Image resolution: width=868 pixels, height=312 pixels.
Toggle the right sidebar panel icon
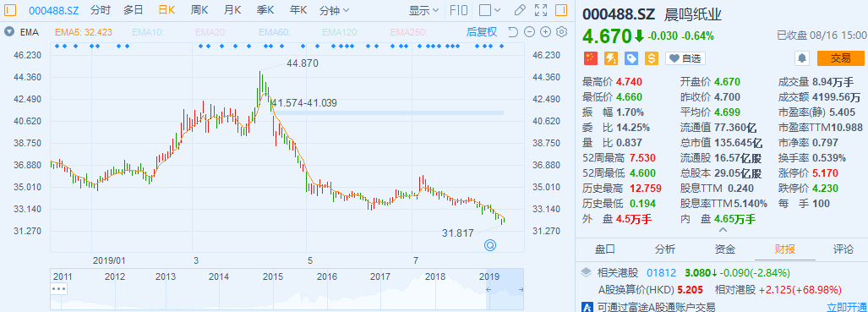(x=561, y=10)
